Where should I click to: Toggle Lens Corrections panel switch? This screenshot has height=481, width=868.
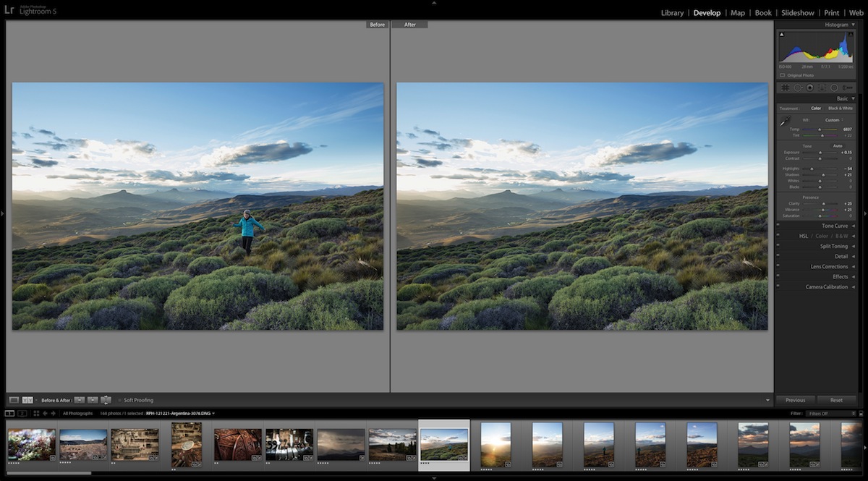778,265
